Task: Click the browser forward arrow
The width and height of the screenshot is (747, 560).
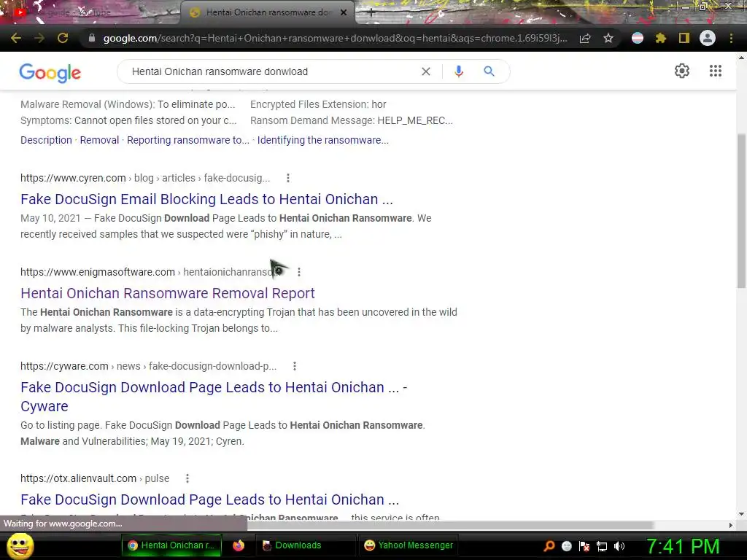Action: (x=39, y=38)
